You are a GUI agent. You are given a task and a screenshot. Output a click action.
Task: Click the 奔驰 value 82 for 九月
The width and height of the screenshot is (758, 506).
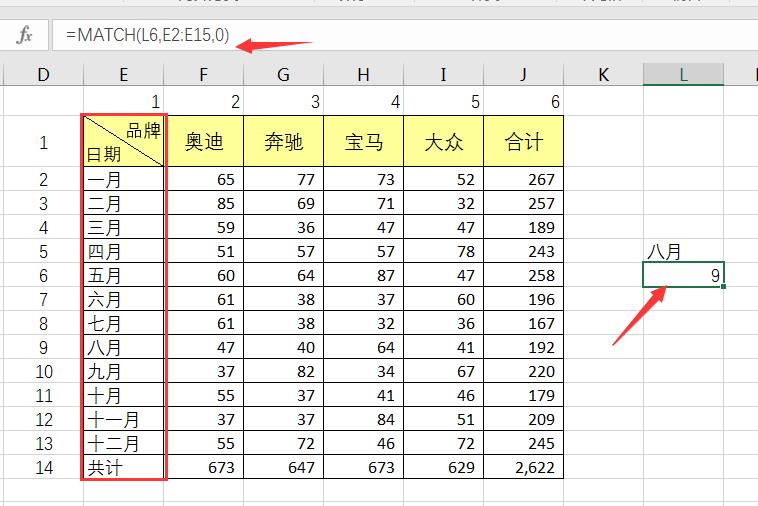click(283, 371)
